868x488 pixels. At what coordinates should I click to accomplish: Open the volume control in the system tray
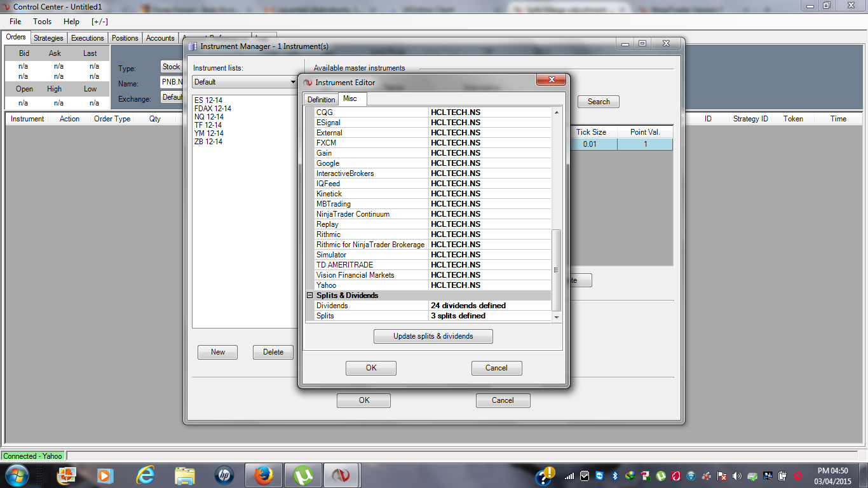[737, 475]
